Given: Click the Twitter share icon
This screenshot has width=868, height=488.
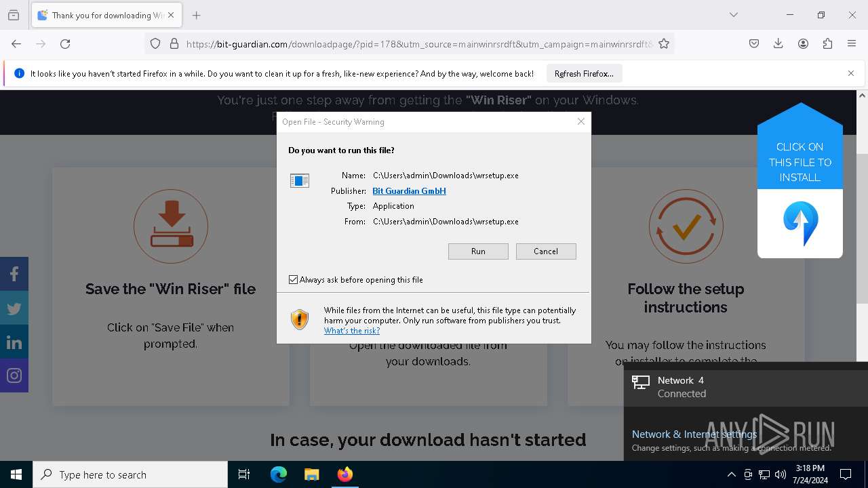Looking at the screenshot, I should coord(14,308).
